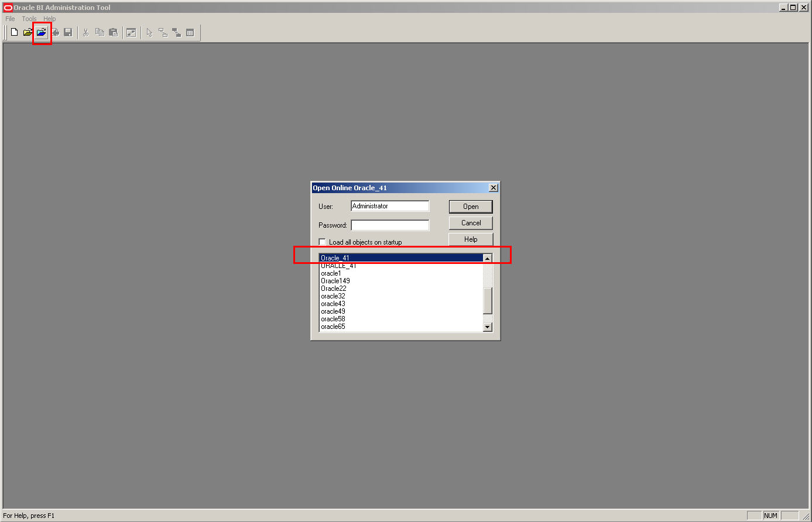Viewport: 812px width, 522px height.
Task: Open the Tools menu
Action: coord(29,18)
